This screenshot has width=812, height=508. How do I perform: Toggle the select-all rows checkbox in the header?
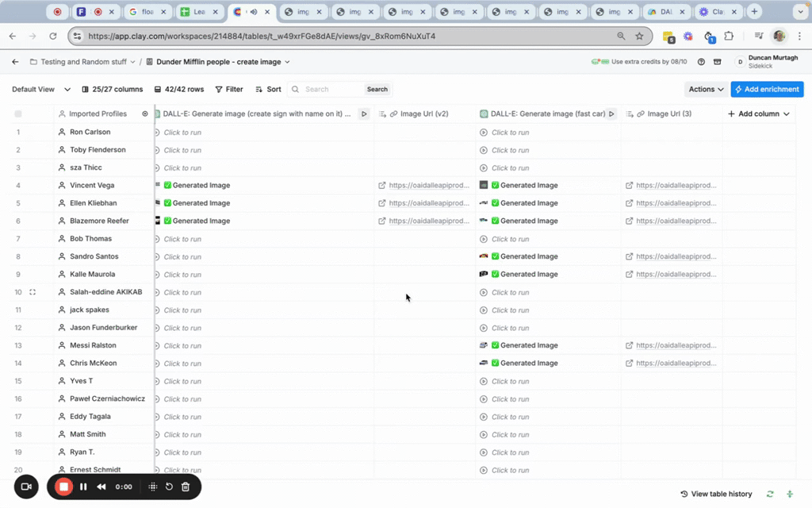[18, 114]
